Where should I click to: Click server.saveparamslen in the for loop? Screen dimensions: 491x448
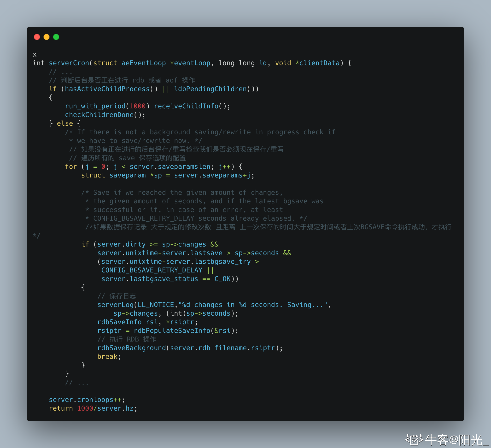pyautogui.click(x=170, y=167)
